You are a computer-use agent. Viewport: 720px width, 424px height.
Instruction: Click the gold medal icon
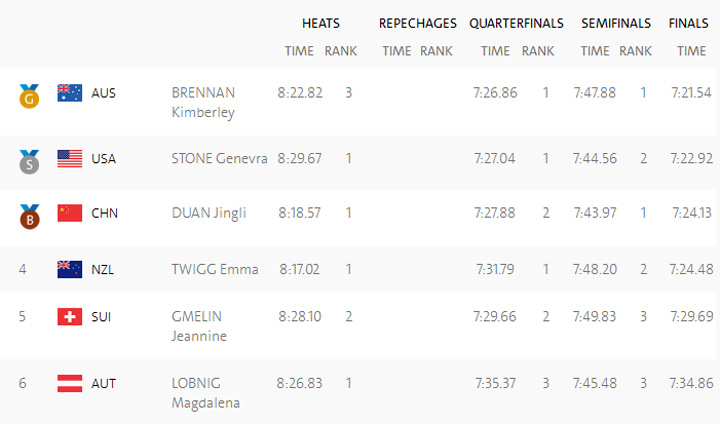tap(28, 95)
